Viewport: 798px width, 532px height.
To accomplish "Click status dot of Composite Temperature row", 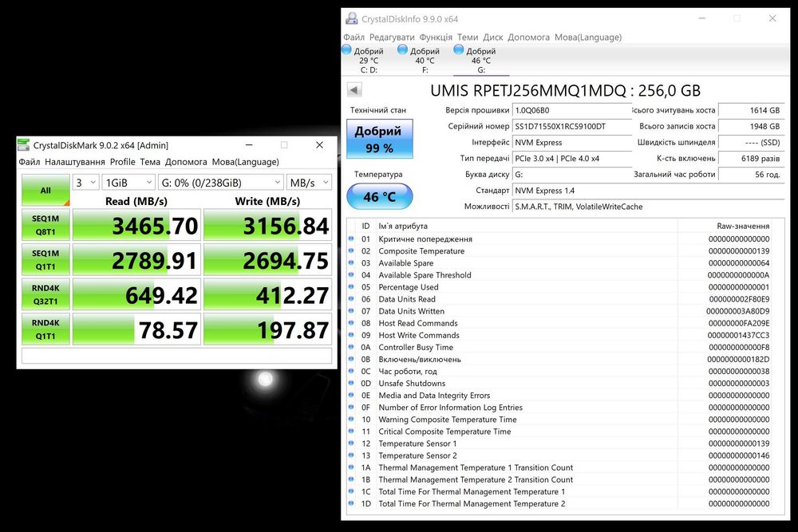I will tap(351, 250).
